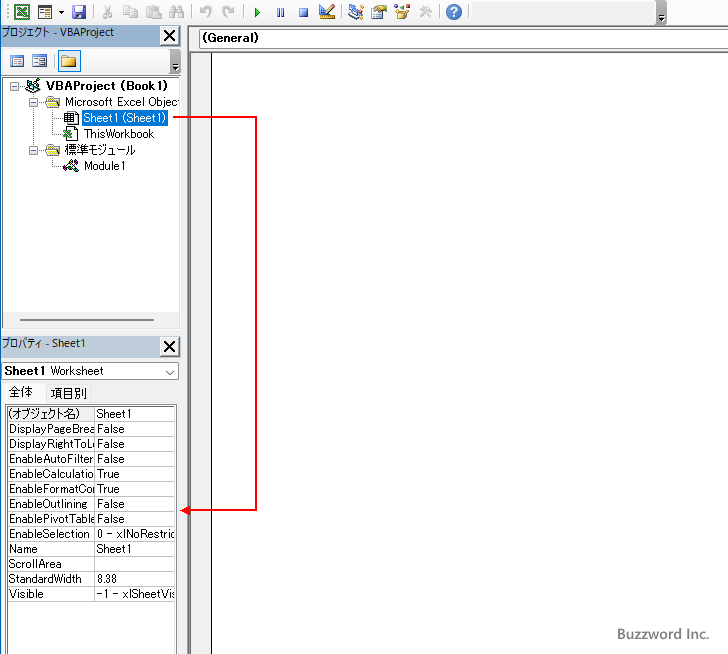Open Object Browser toolbar icon
Viewport: 728px width, 654px height.
click(402, 12)
